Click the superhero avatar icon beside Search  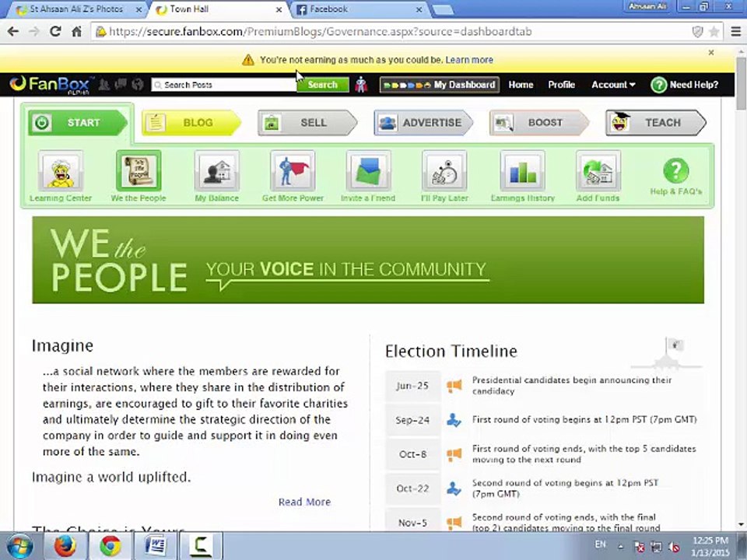coord(362,84)
